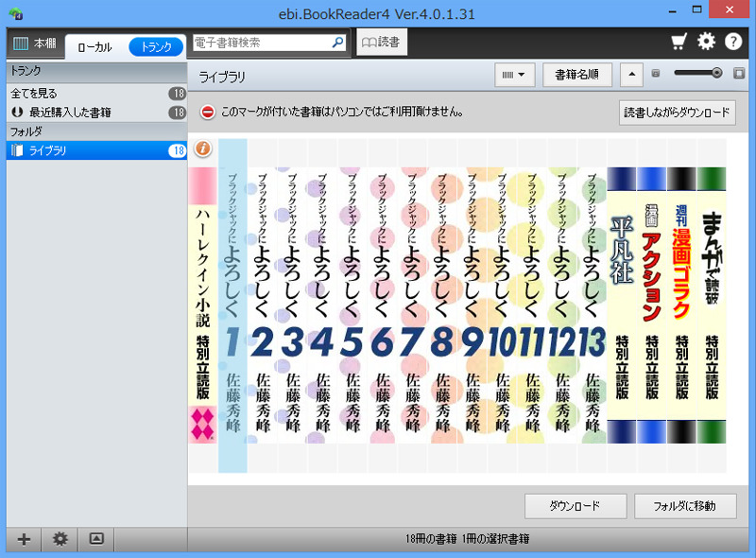
Task: Click the search magnifier icon
Action: click(338, 43)
